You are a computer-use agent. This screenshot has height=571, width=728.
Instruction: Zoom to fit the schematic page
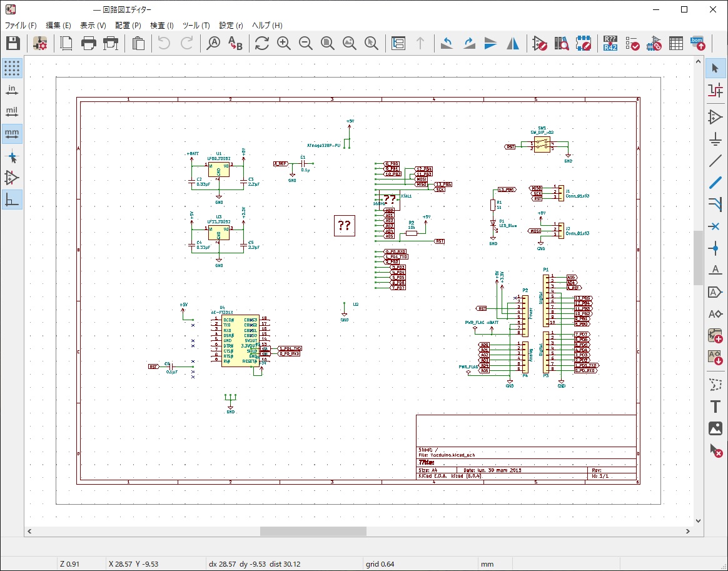point(327,44)
